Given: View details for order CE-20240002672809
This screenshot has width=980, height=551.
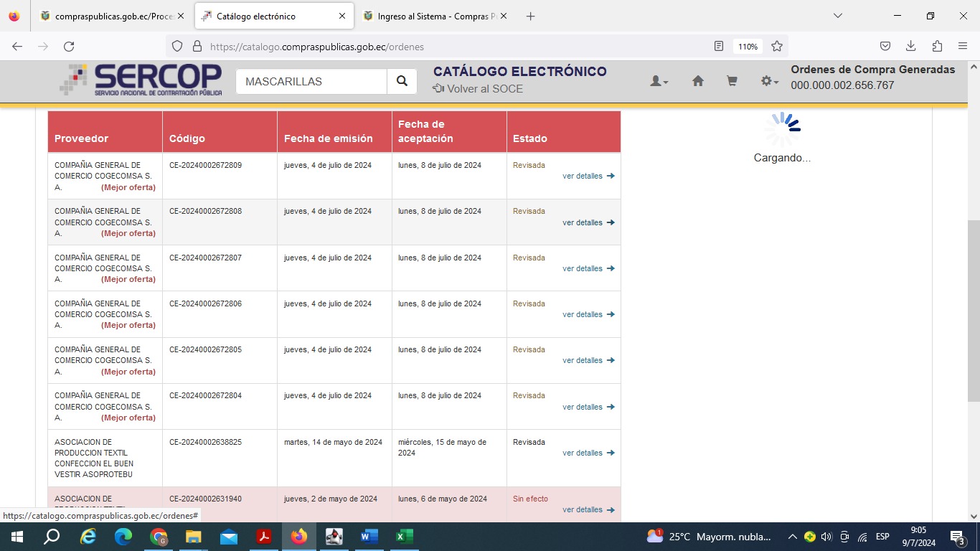Looking at the screenshot, I should (x=588, y=176).
